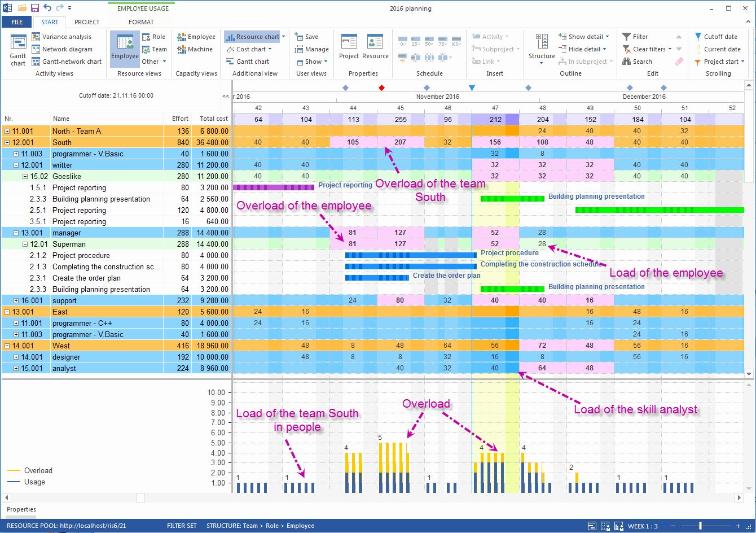Image resolution: width=756 pixels, height=533 pixels.
Task: Adjust the zoom slider in status bar
Action: (x=701, y=526)
